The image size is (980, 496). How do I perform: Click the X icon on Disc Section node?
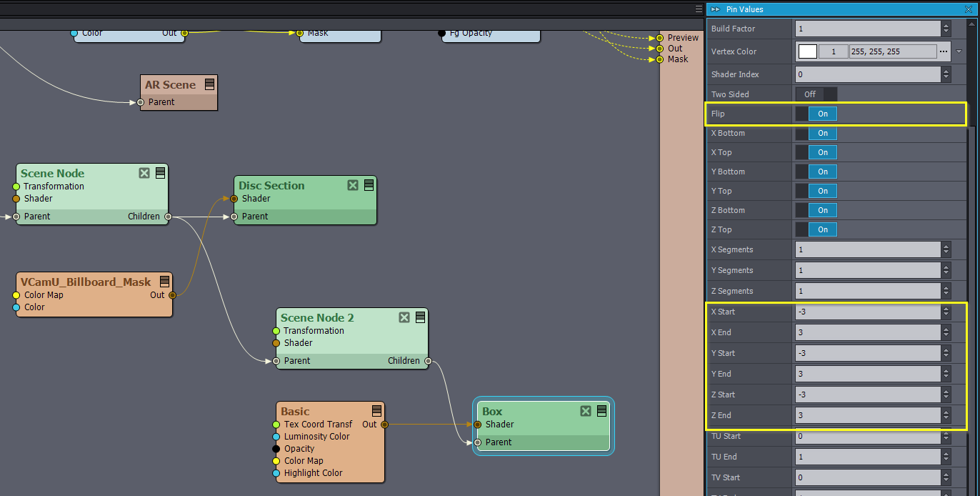353,185
